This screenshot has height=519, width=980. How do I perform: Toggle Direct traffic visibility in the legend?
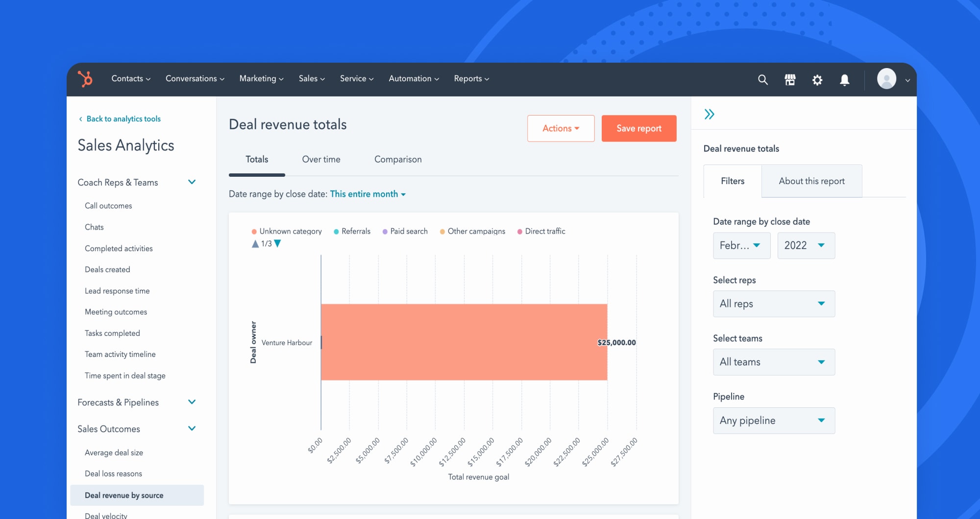point(541,231)
